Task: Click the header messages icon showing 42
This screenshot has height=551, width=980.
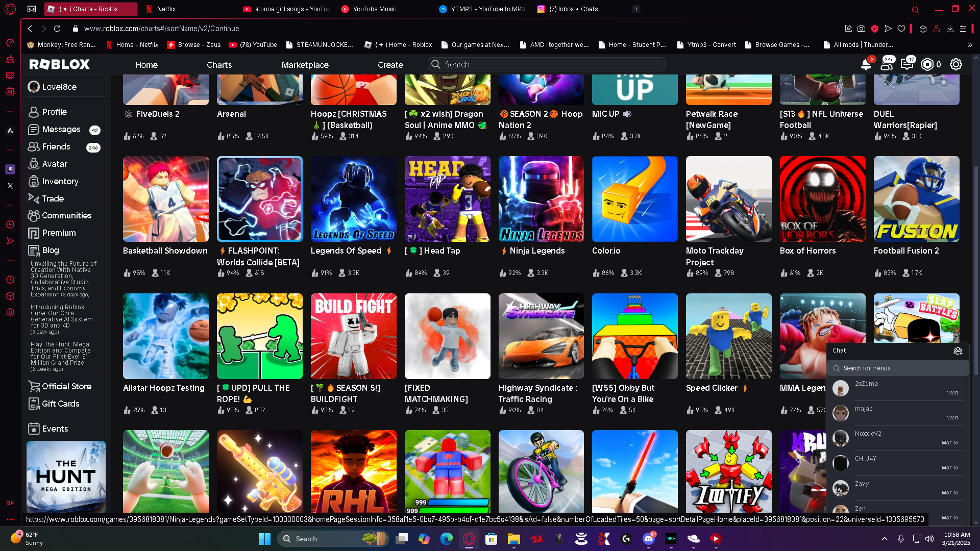Action: click(906, 65)
